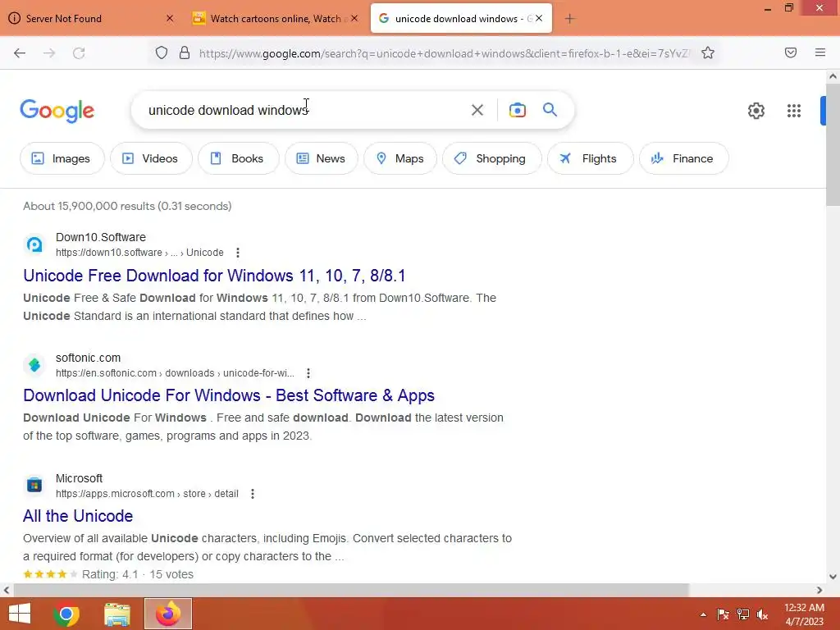
Task: Open File Explorer from taskbar
Action: point(117,614)
